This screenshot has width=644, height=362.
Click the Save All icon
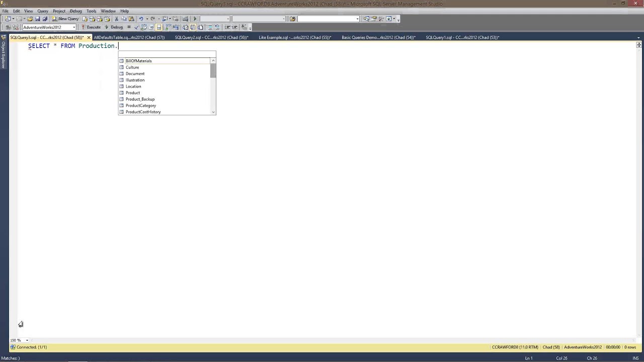[45, 19]
